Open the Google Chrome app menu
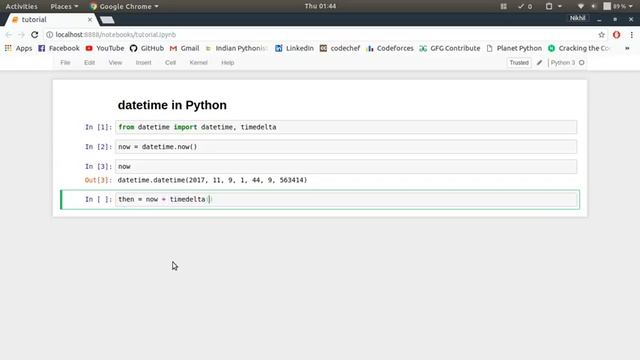Screen dimensions: 640x360 (124, 6)
